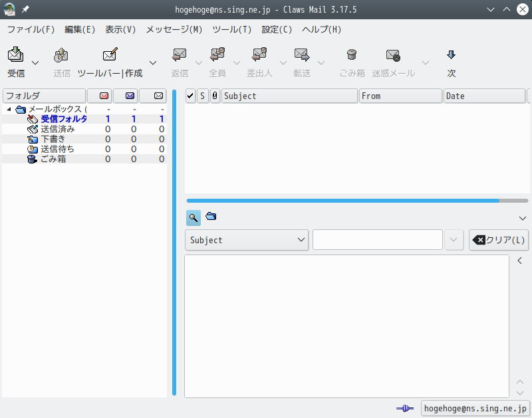The image size is (532, 418).
Task: Select the 送信済み sent folder
Action: (x=58, y=129)
